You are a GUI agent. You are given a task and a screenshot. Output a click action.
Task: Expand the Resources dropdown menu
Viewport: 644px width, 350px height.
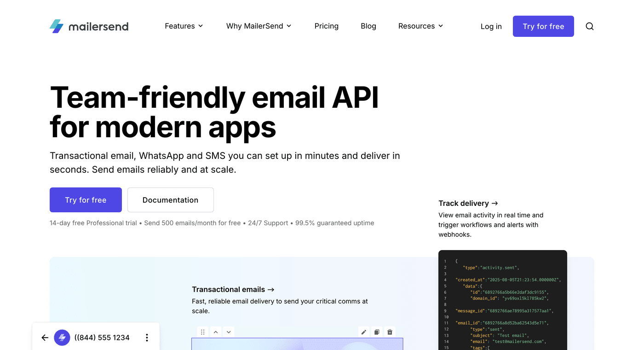[421, 26]
